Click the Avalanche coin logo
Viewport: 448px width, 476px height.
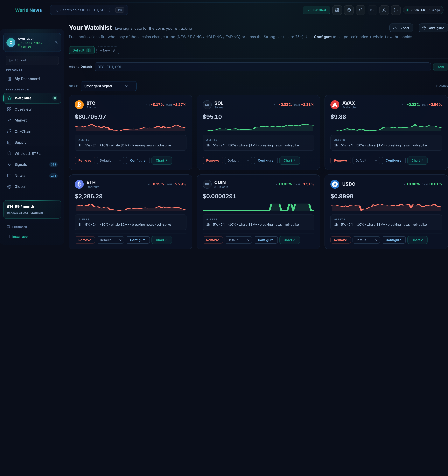click(335, 105)
